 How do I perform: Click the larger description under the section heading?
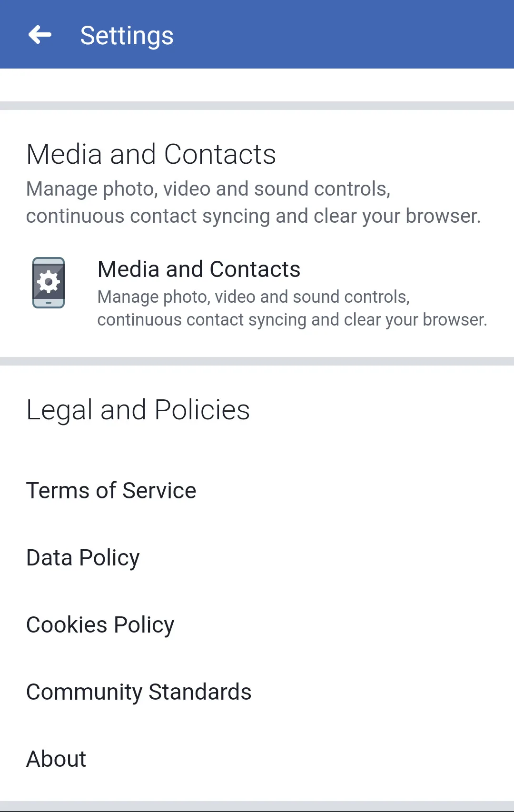(x=253, y=202)
